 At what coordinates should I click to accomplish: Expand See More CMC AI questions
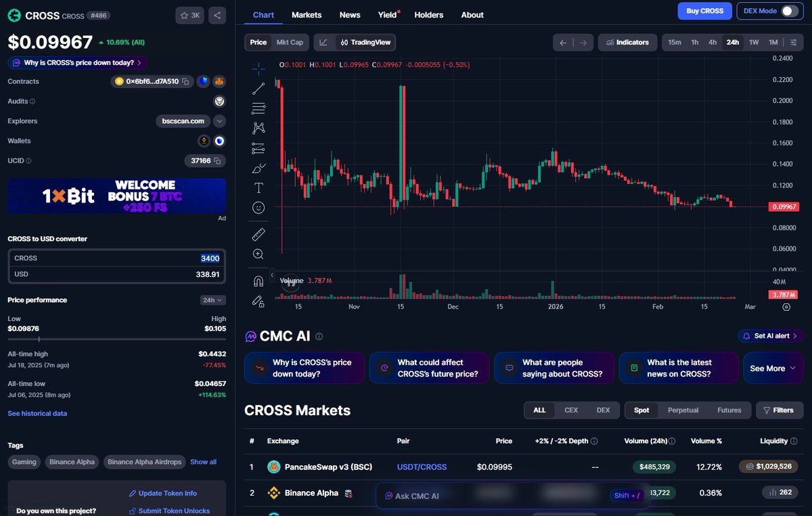coord(773,368)
